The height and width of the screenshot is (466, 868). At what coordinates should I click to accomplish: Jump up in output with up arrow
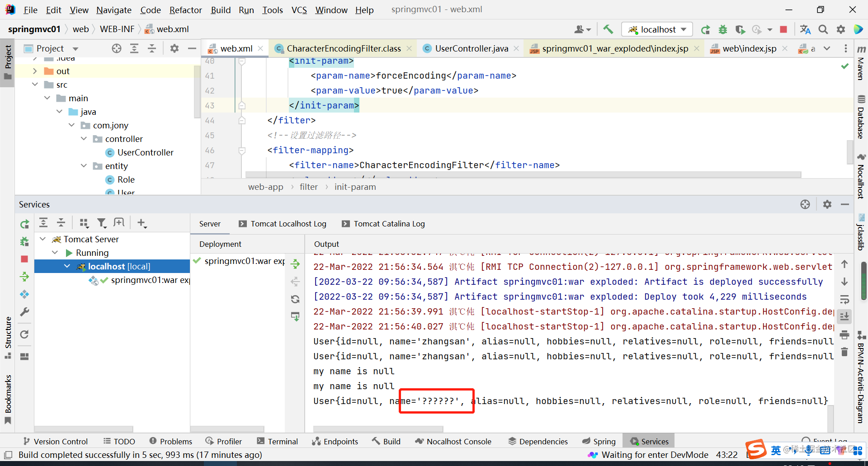pyautogui.click(x=844, y=264)
